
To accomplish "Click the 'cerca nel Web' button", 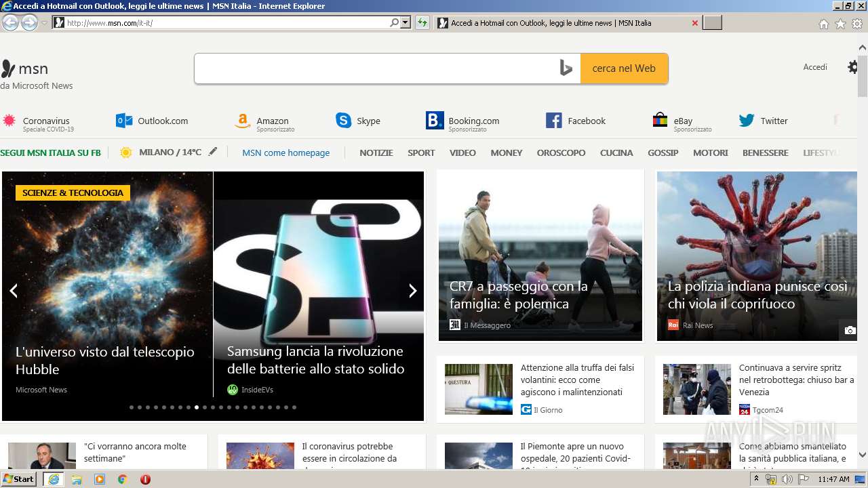I will coord(624,68).
